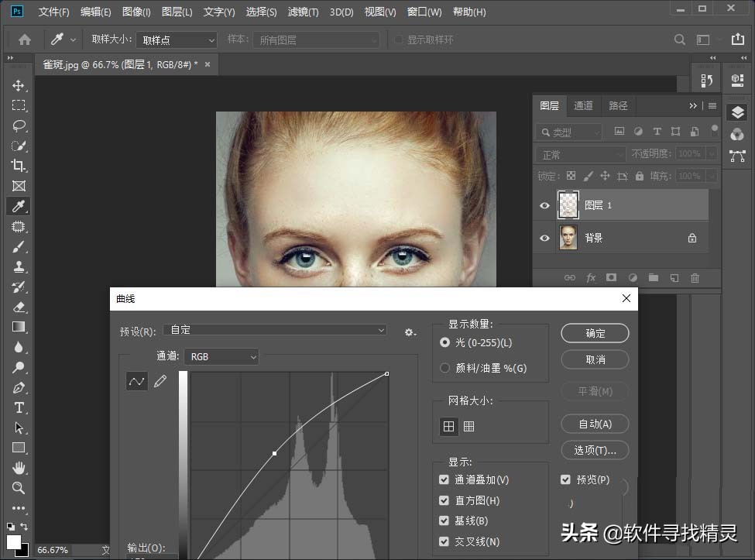Click the 取消 button in Curves

[594, 359]
